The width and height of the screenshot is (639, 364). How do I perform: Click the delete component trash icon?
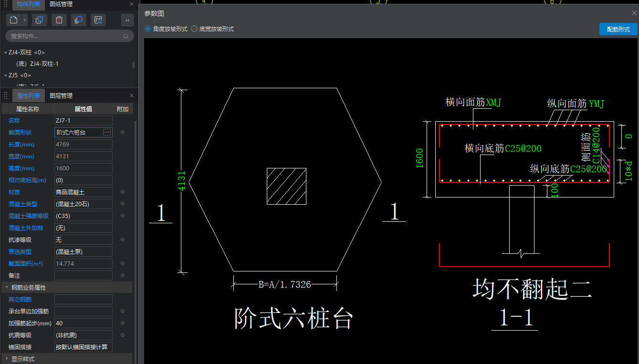pos(59,20)
